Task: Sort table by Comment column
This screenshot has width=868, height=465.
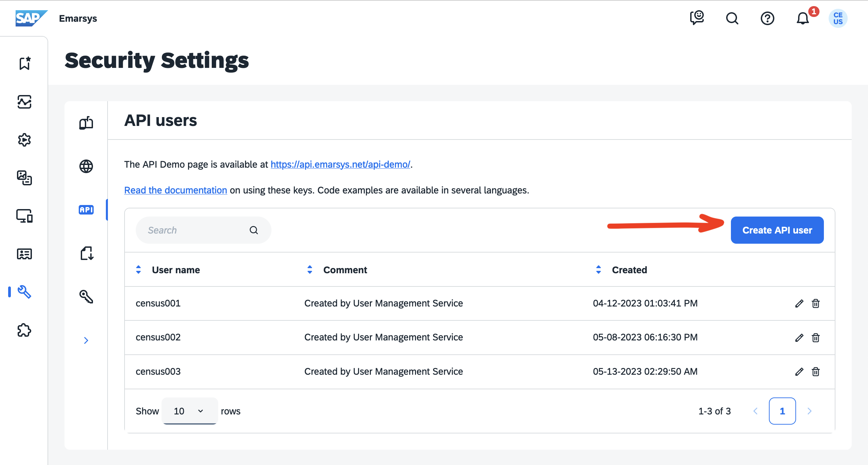Action: 310,270
